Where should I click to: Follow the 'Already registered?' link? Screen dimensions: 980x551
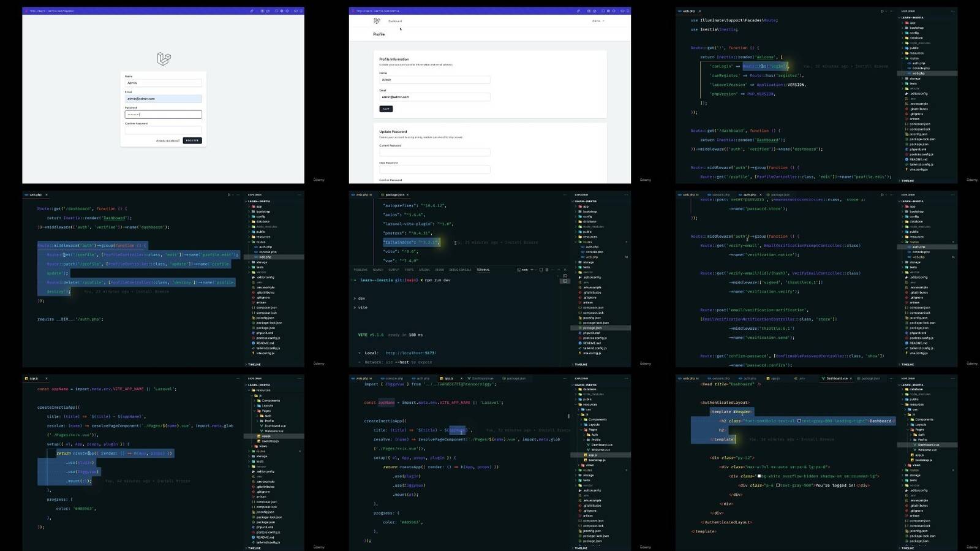[x=168, y=141]
